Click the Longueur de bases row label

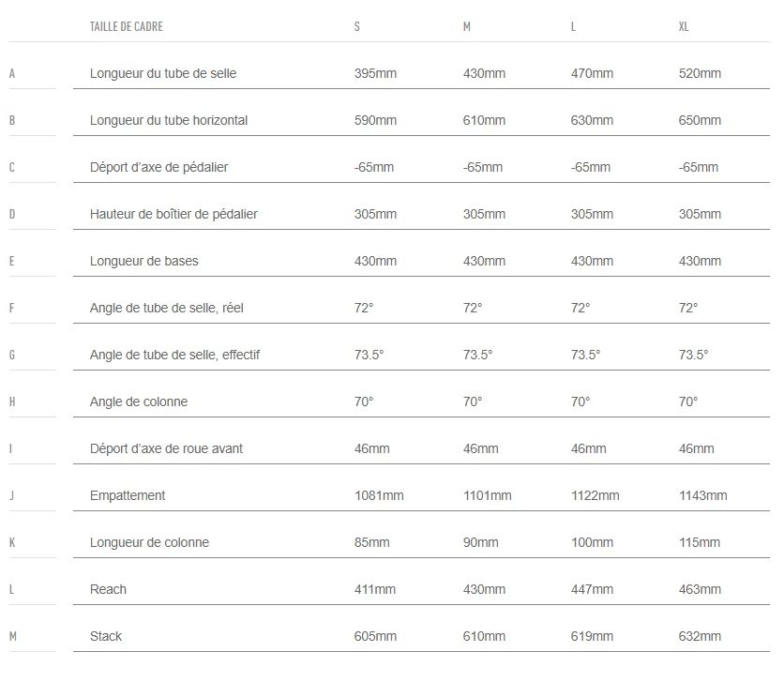click(x=143, y=261)
